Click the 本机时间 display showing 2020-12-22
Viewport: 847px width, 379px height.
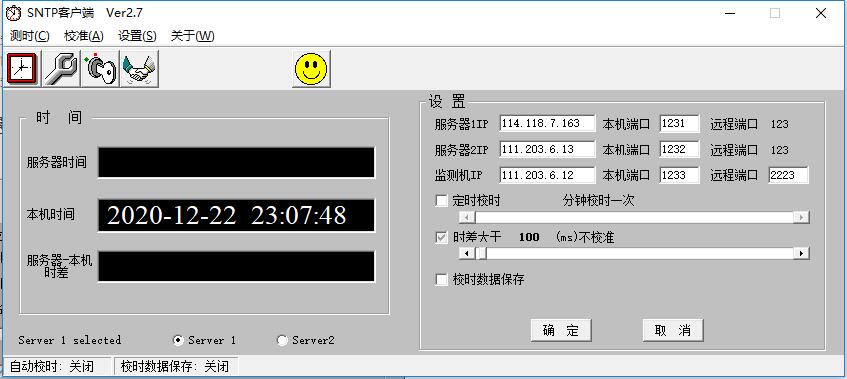(236, 215)
